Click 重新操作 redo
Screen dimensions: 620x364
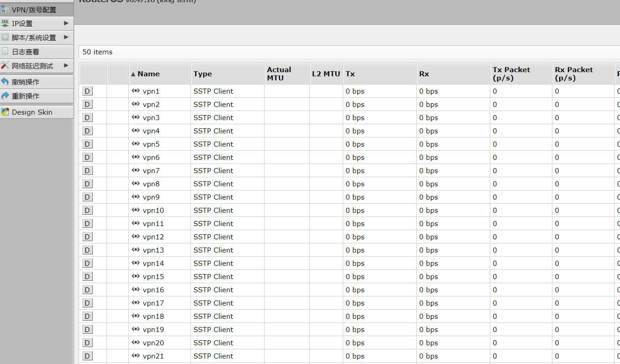point(37,96)
